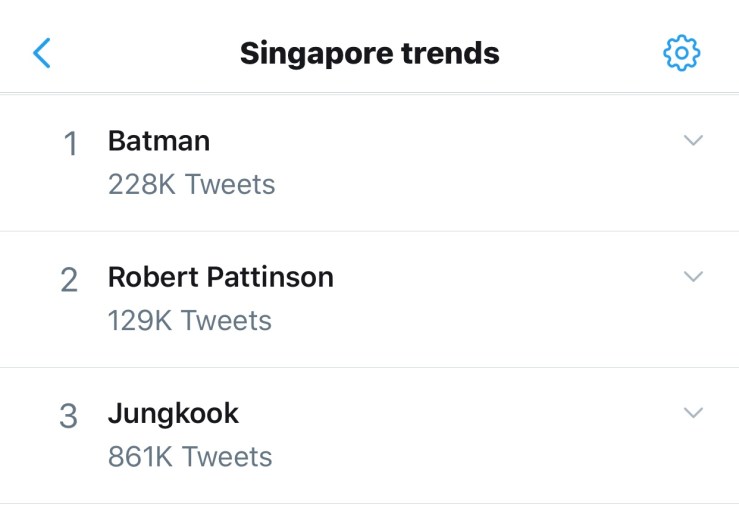Expand options chevron for Batman trend

(693, 141)
